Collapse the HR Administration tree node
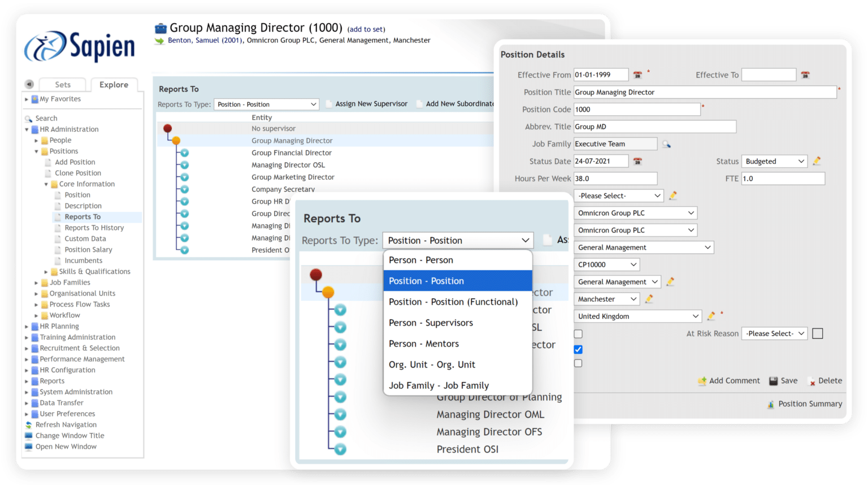This screenshot has height=488, width=868. coord(27,129)
